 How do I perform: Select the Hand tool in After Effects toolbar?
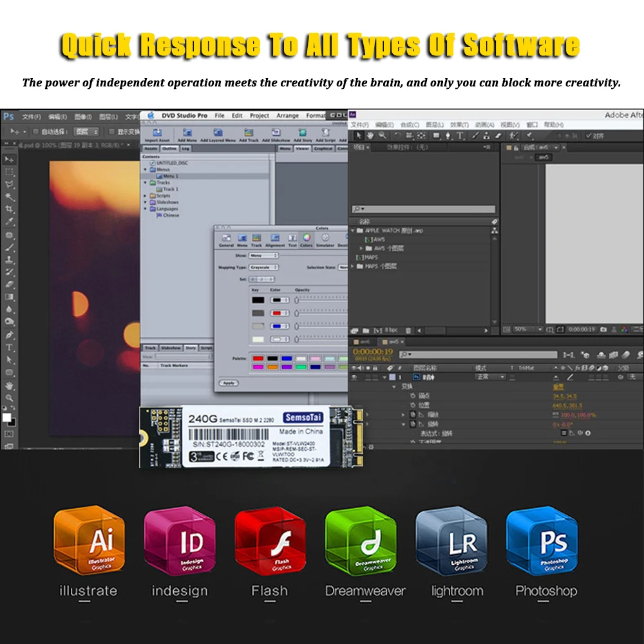[370, 135]
